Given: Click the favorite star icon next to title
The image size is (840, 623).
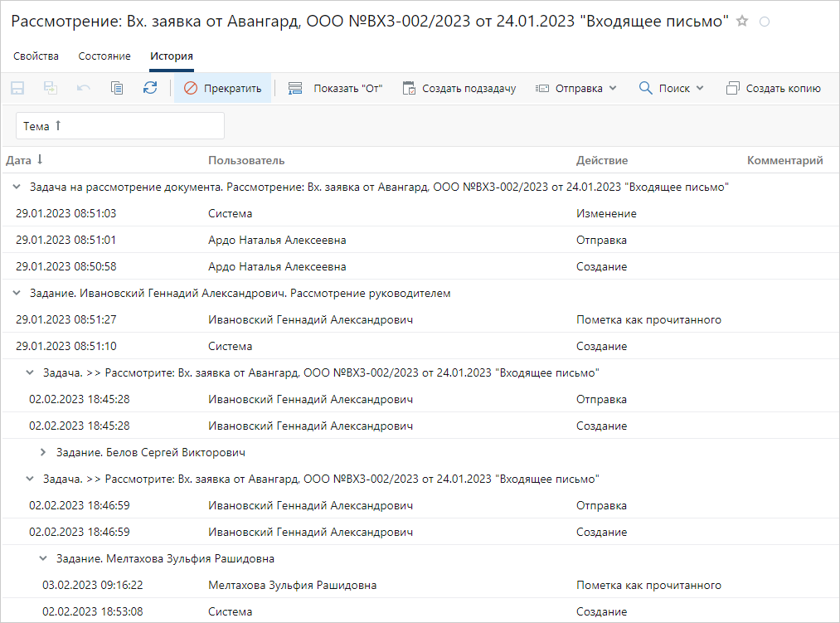Looking at the screenshot, I should 742,22.
